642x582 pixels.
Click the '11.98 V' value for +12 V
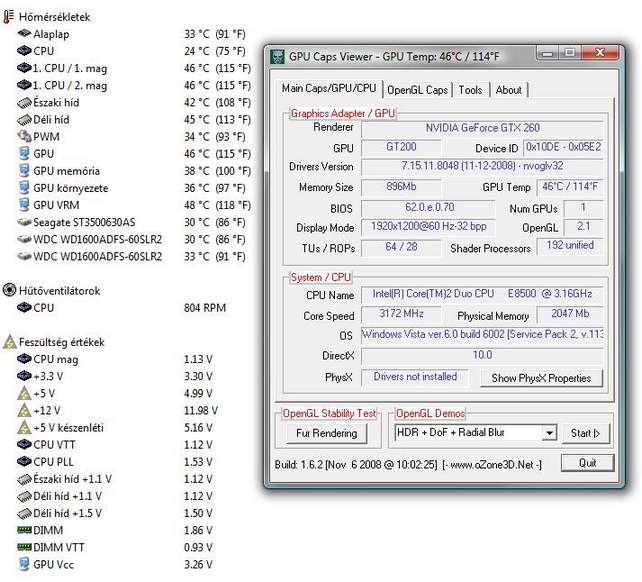[201, 410]
